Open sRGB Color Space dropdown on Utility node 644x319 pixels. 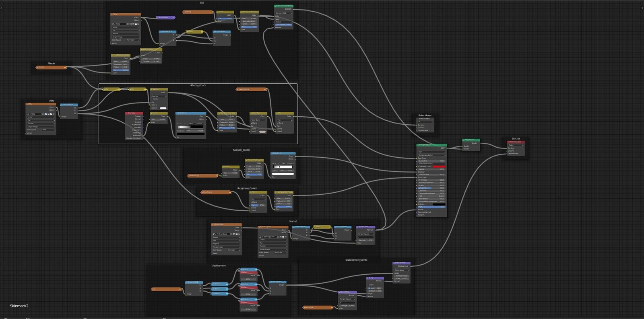pos(48,130)
